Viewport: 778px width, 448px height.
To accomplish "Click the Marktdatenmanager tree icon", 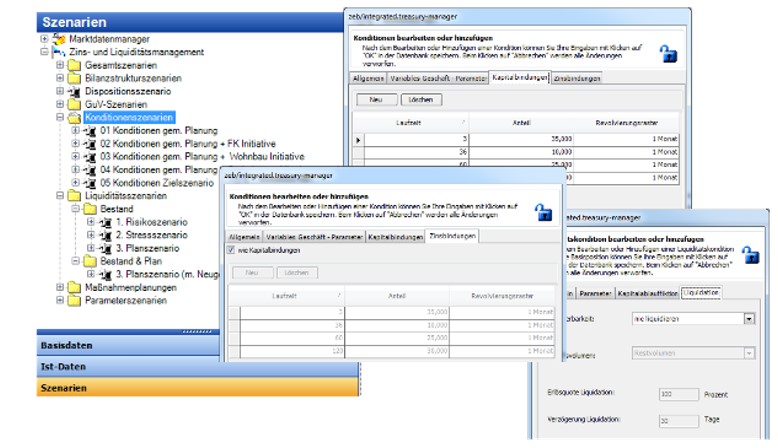I will pyautogui.click(x=59, y=39).
